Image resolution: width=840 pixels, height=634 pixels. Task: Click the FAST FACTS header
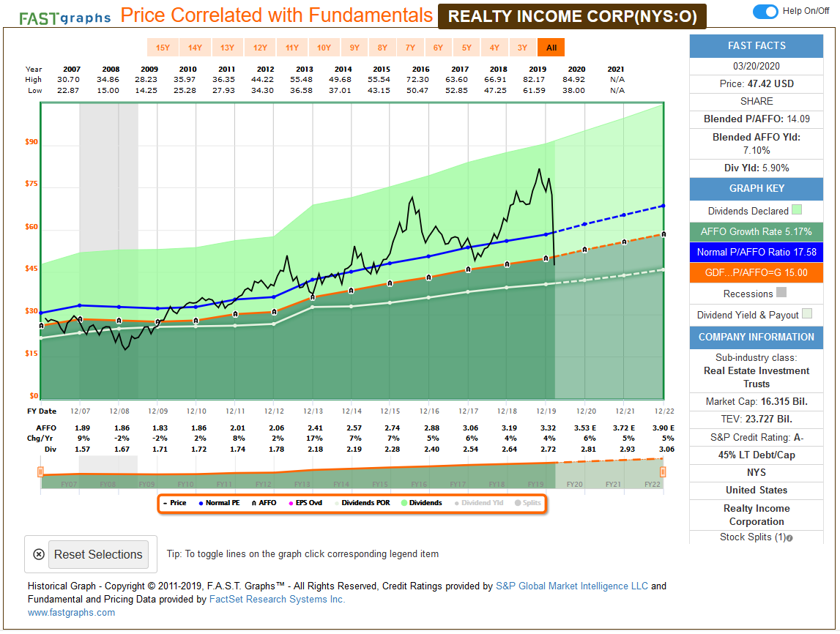(x=756, y=46)
